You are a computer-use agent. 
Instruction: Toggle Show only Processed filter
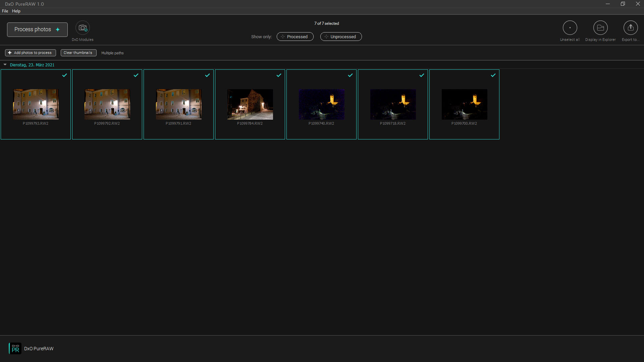click(295, 37)
